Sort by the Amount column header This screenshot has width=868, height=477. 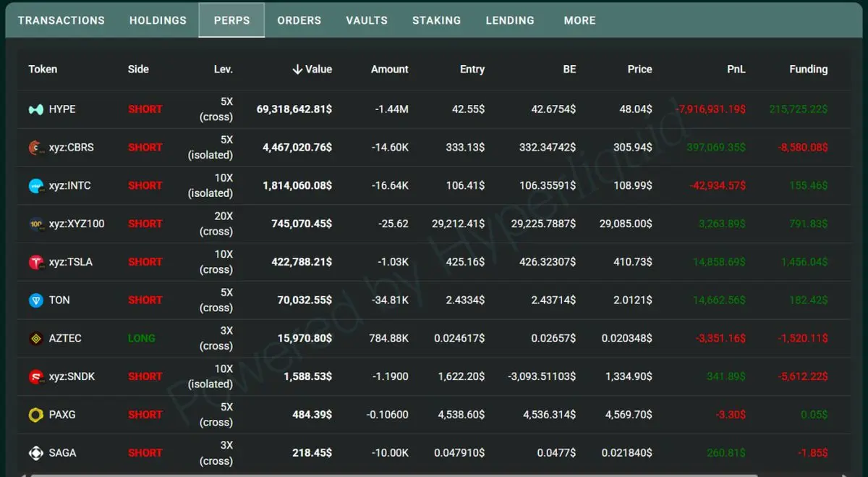coord(390,69)
